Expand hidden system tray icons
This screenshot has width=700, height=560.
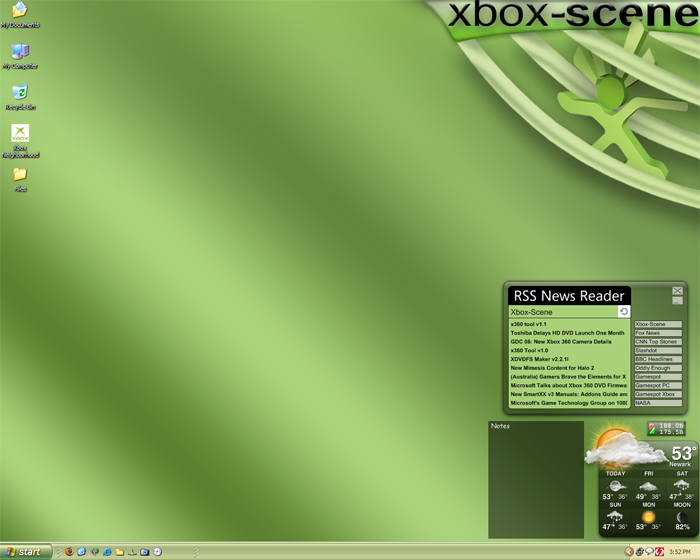pos(629,552)
